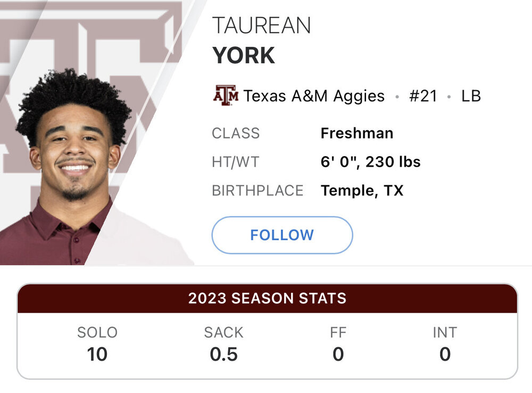This screenshot has height=393, width=532.
Task: Click the first name TAUREAN
Action: 261,26
